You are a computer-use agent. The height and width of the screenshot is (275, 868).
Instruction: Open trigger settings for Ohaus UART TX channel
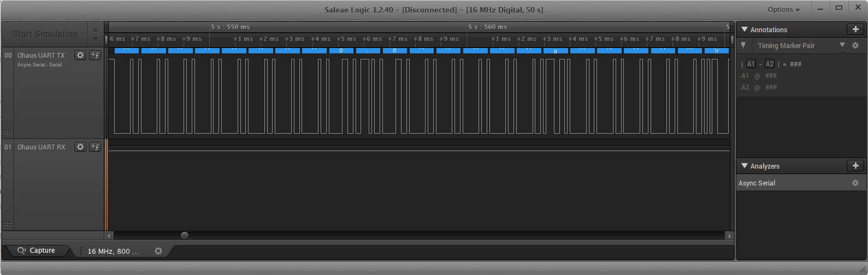click(95, 55)
